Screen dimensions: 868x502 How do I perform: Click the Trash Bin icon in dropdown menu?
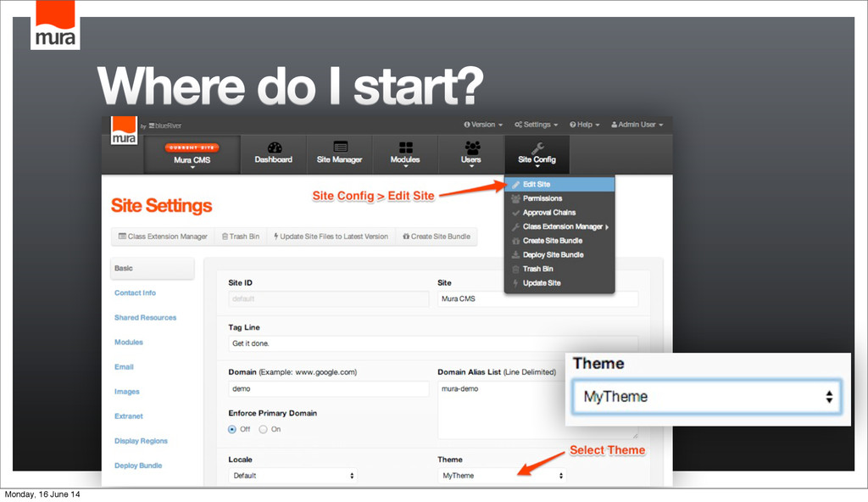coord(515,270)
